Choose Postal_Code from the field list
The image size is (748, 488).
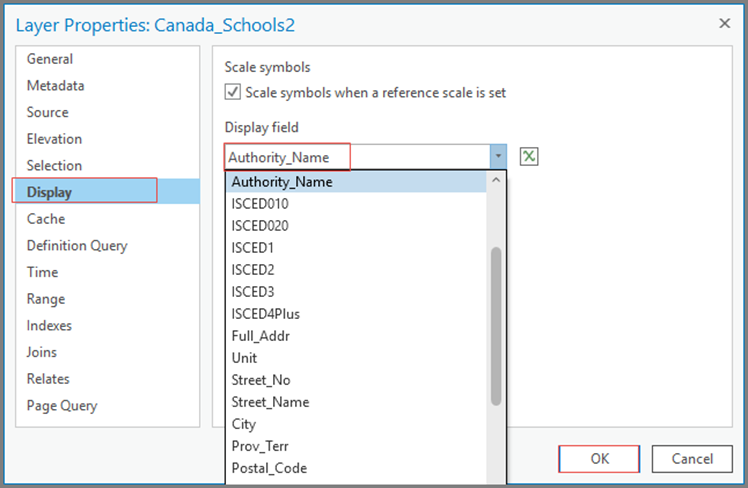click(x=356, y=468)
